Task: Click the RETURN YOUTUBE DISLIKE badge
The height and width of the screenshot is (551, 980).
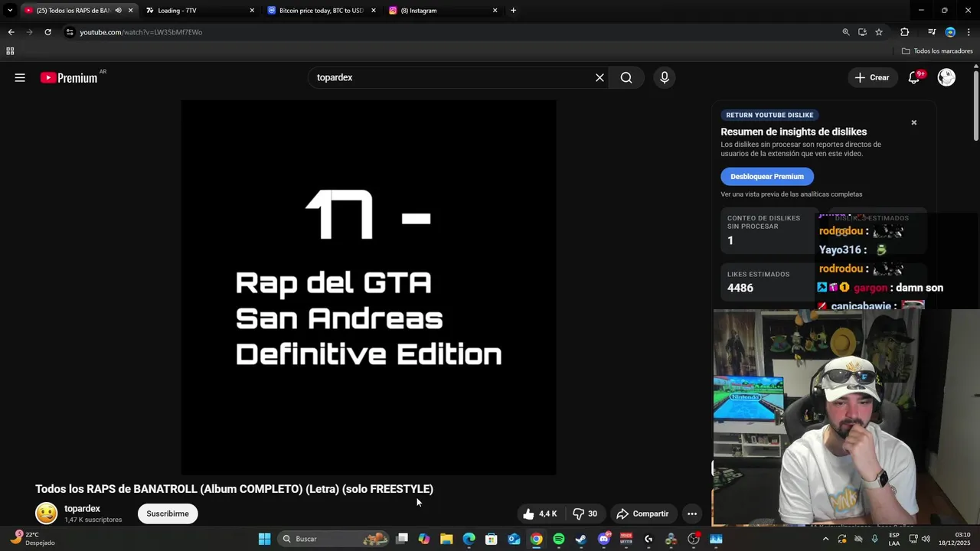Action: point(769,115)
